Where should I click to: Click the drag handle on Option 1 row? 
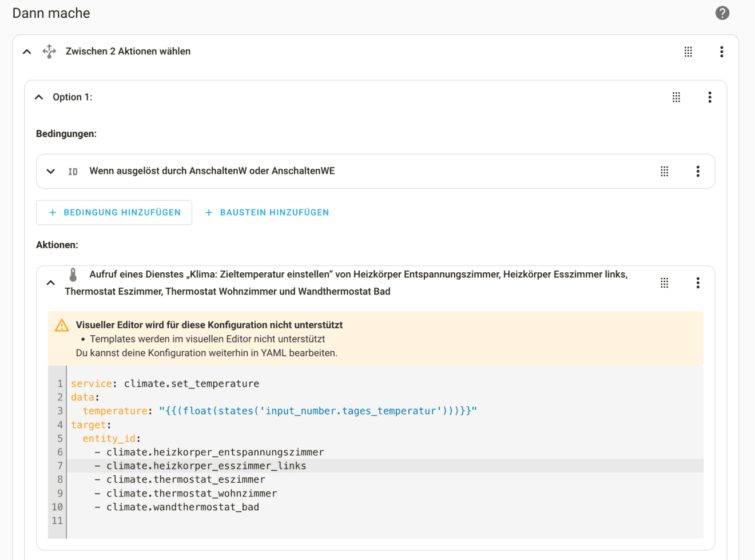[676, 97]
